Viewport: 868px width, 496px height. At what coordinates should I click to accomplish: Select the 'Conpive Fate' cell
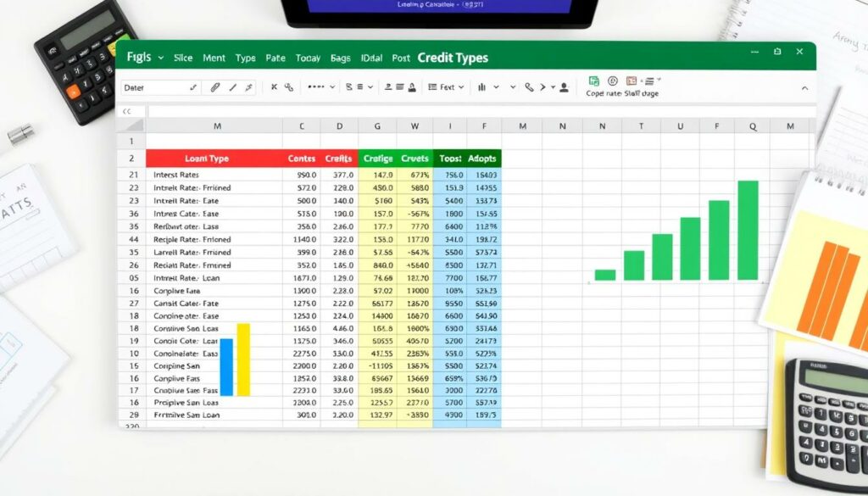coord(214,291)
